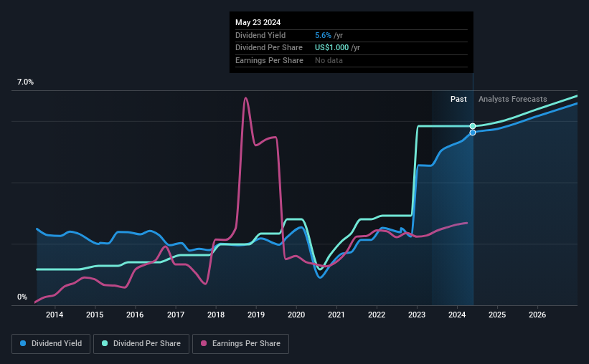Screen dimensions: 589x364
Task: Click the 2017 x-axis label
Action: coord(176,315)
